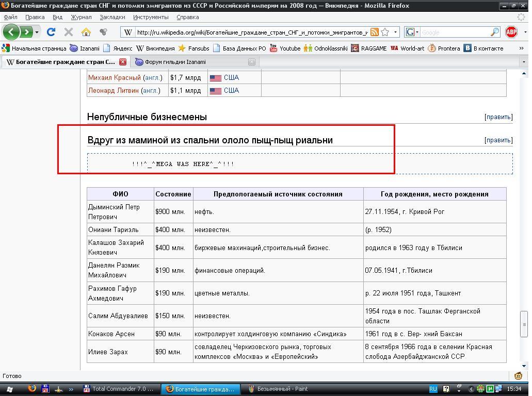Image resolution: width=532 pixels, height=396 pixels.
Task: Click the RSS feed icon in address bar
Action: 374,32
